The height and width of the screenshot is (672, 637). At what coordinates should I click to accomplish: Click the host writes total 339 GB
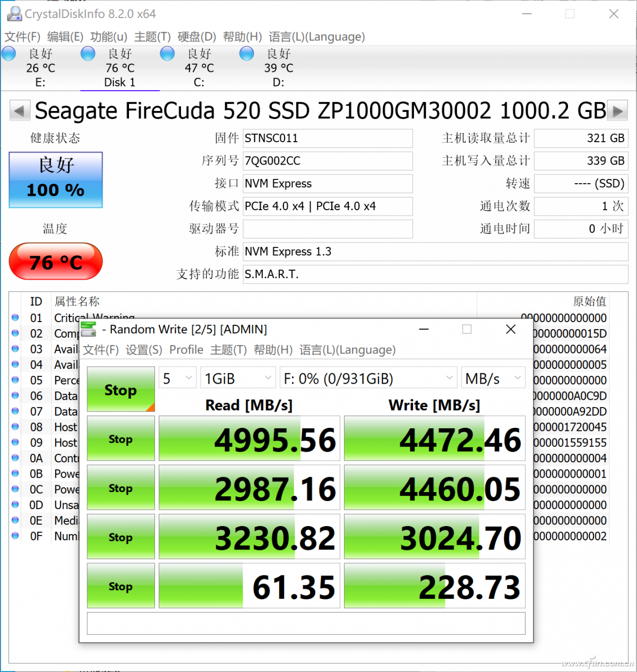tap(581, 161)
